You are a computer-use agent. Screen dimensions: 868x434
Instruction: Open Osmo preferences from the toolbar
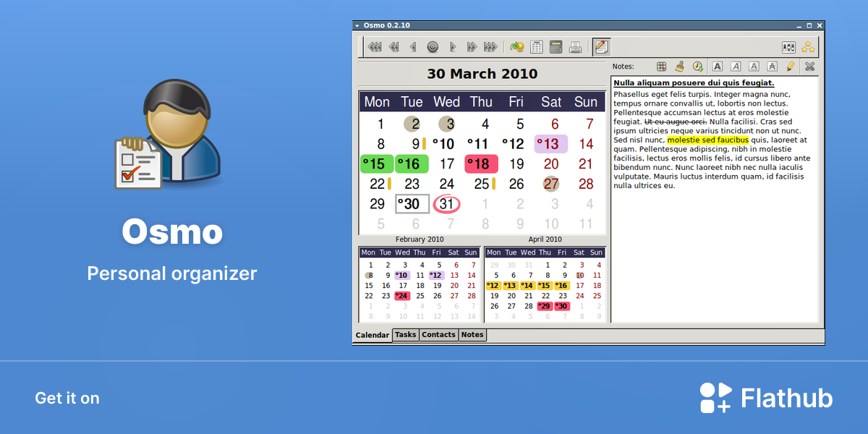pyautogui.click(x=788, y=47)
